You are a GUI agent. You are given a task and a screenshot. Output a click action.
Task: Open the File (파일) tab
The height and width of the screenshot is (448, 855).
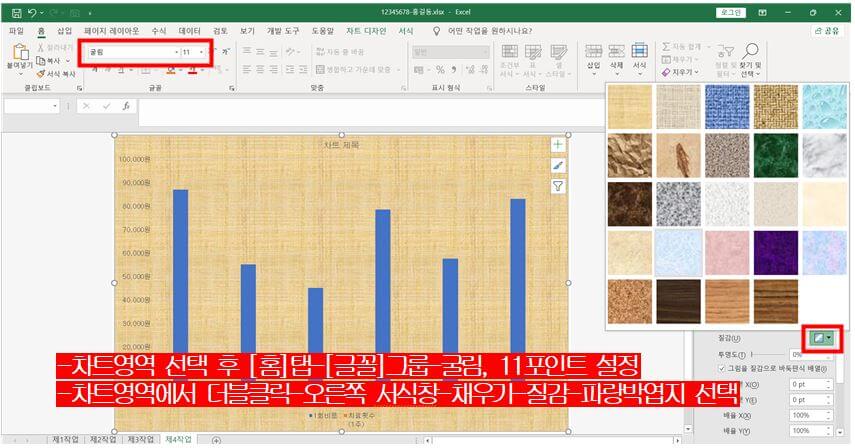[16, 31]
